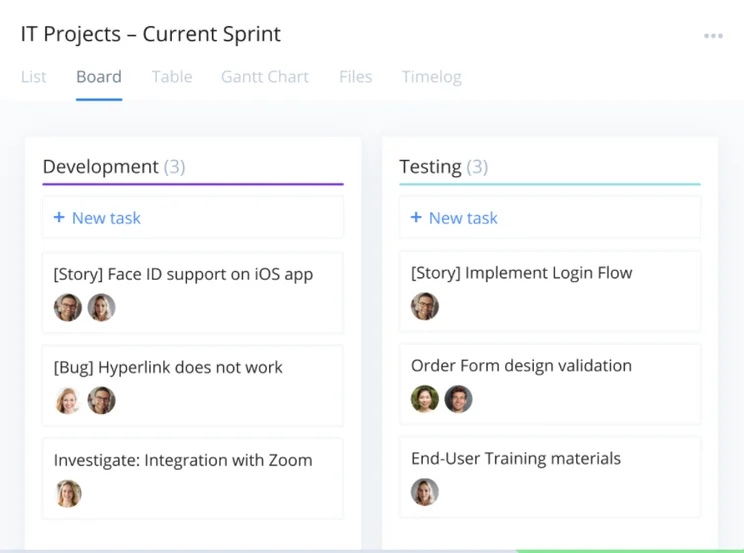The width and height of the screenshot is (744, 553).
Task: Open the three-dot more options menu
Action: coord(713,36)
